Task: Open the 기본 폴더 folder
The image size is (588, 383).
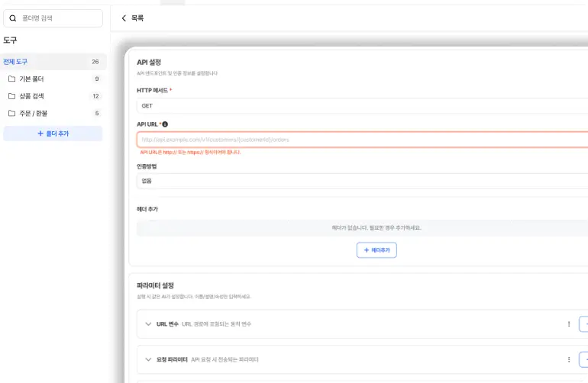Action: tap(53, 79)
